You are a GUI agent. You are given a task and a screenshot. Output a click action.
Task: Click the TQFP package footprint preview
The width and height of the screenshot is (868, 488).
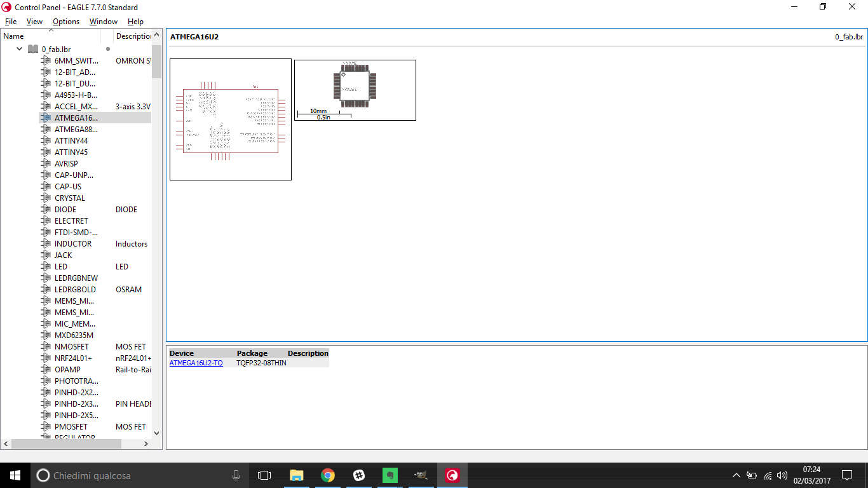(x=355, y=90)
